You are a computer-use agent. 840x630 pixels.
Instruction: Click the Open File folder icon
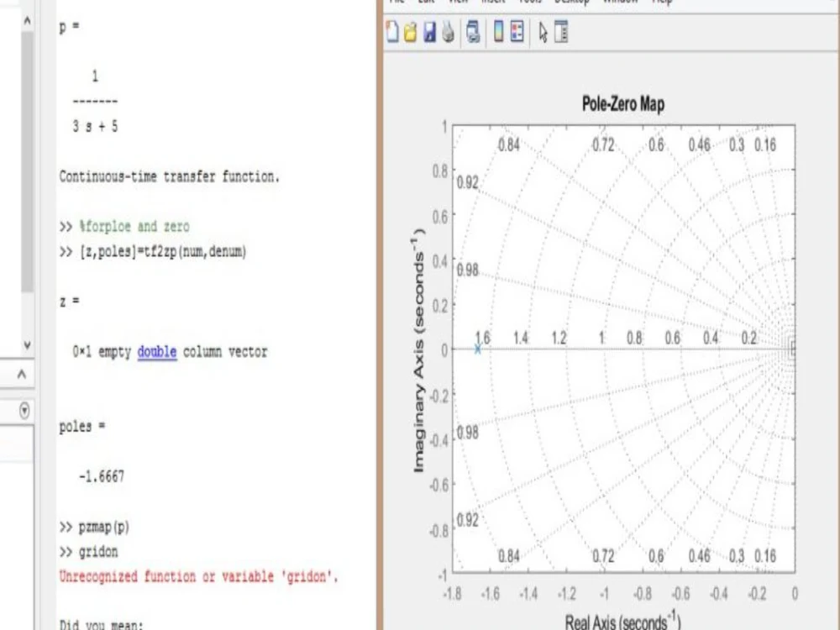point(411,32)
